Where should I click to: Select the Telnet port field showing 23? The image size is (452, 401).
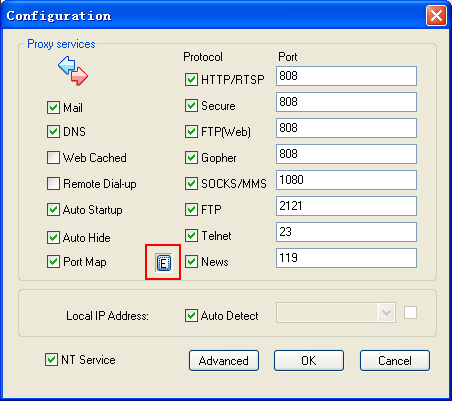click(346, 232)
